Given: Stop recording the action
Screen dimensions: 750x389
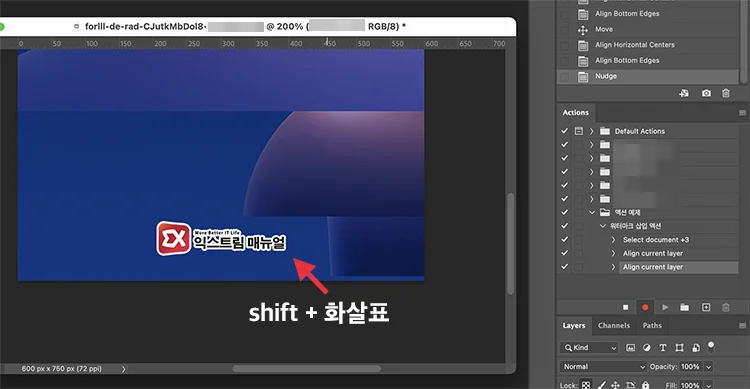Looking at the screenshot, I should (625, 307).
